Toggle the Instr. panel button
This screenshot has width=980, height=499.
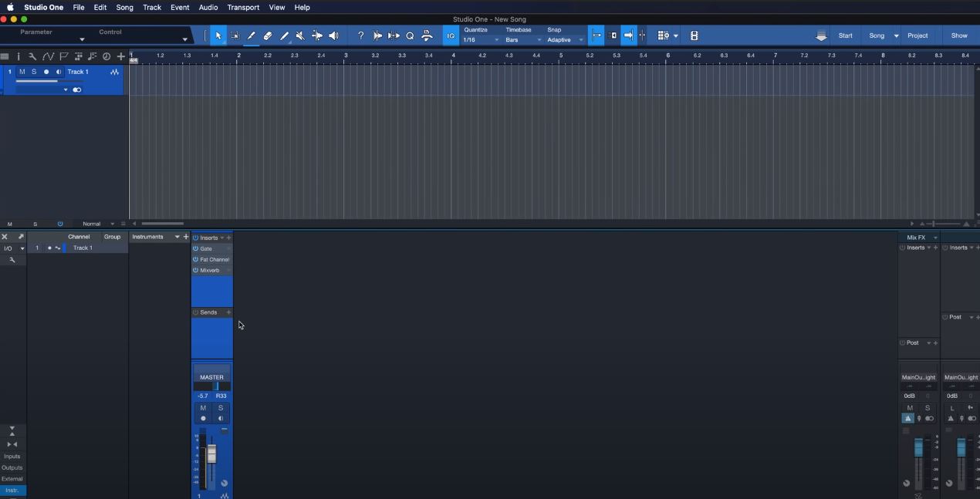point(12,490)
